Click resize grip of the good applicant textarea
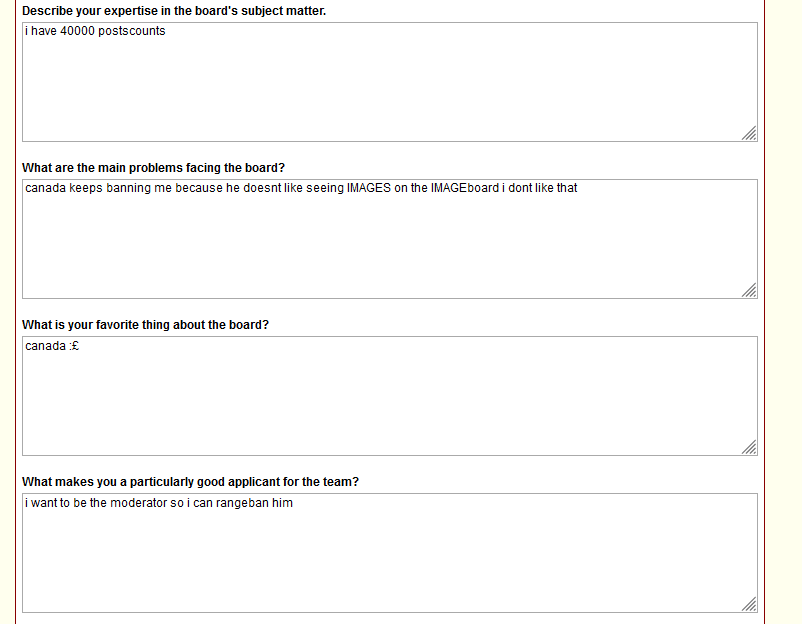 pos(749,605)
